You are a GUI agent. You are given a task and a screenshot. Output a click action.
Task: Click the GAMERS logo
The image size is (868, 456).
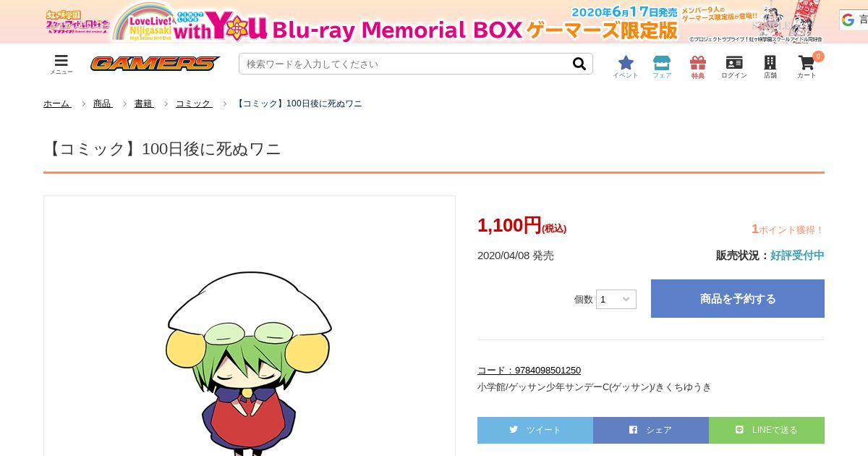point(155,64)
